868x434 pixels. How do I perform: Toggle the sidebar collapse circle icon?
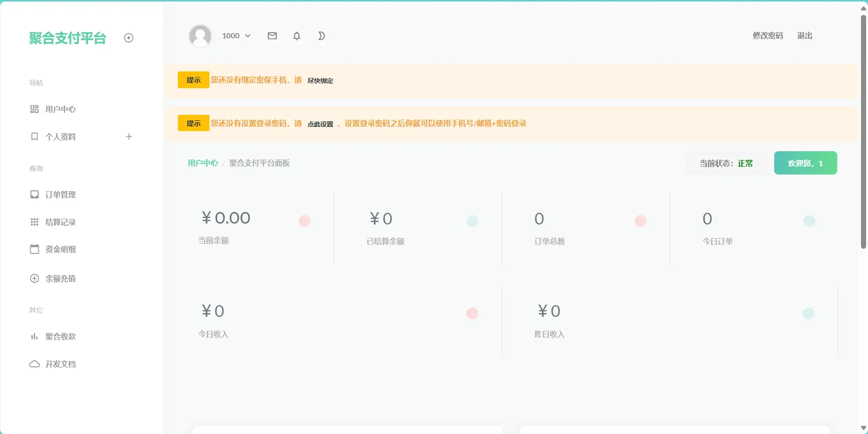[x=129, y=38]
